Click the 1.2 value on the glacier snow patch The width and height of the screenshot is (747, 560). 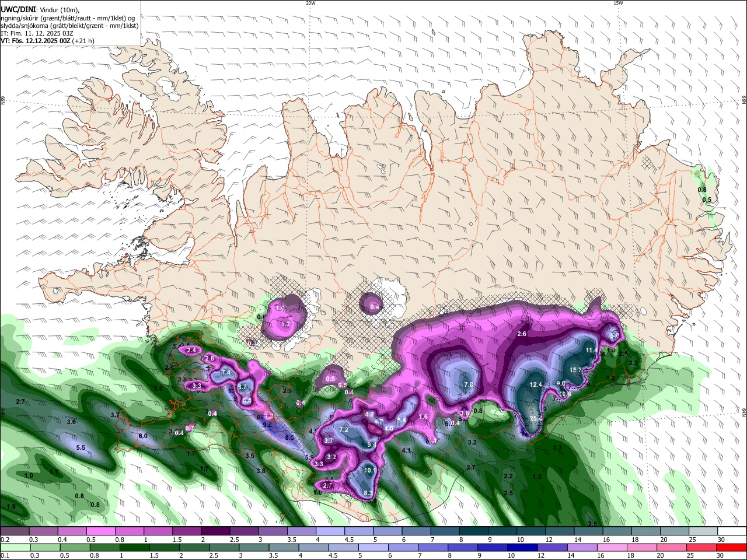pos(286,324)
